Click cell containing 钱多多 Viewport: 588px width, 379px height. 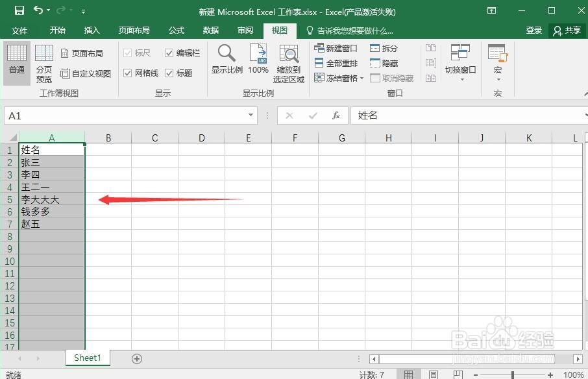point(51,212)
